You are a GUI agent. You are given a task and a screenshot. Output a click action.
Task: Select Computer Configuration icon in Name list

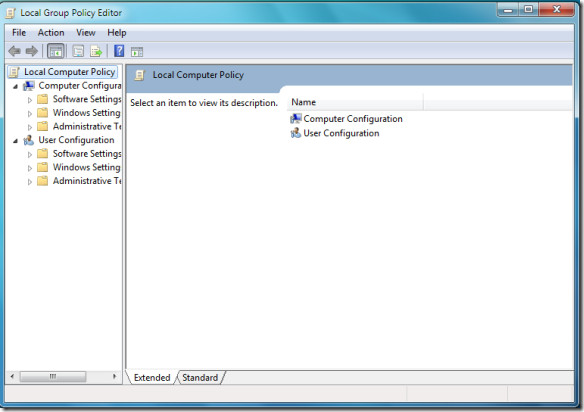point(296,118)
